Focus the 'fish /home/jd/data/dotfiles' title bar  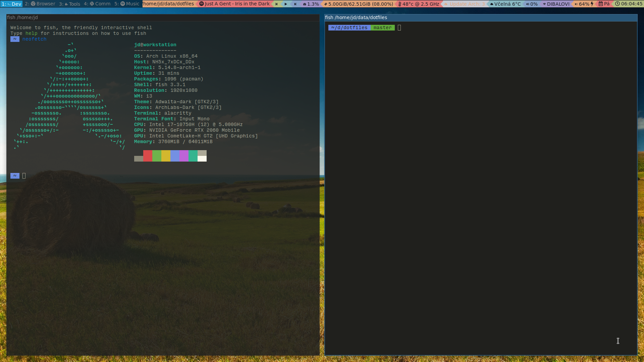(x=481, y=17)
